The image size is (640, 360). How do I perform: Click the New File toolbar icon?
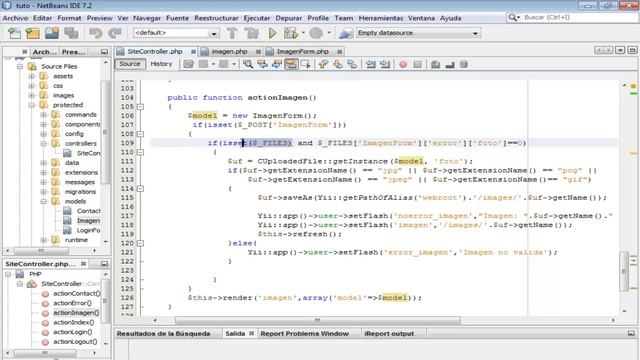coord(14,33)
